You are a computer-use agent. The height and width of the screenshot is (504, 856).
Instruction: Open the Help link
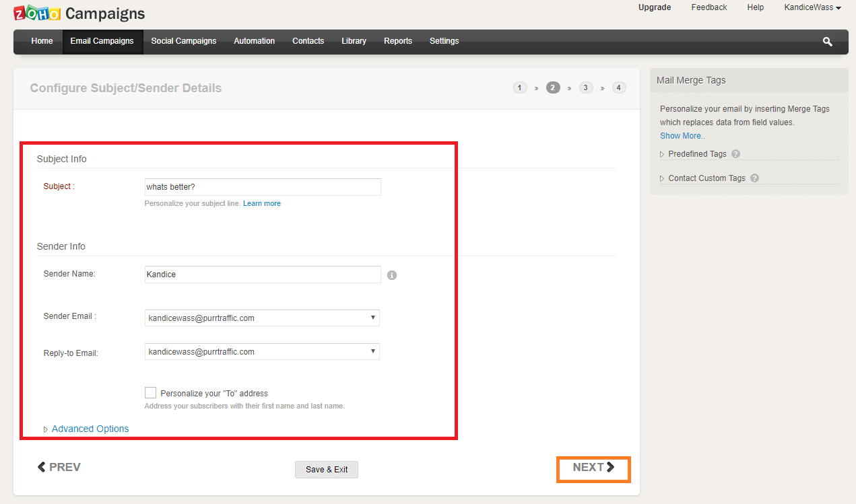pos(756,7)
